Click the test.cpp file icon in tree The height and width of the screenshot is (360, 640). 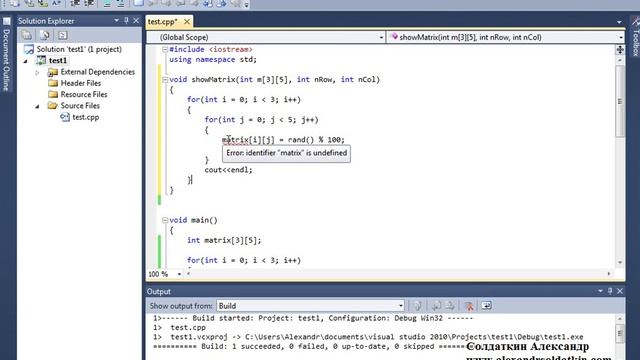[x=64, y=117]
